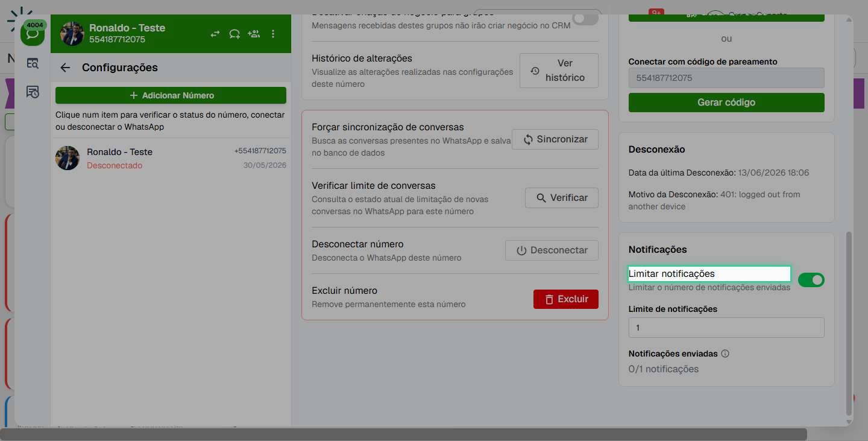
Task: Click the Ronaldo - Teste list avatar
Action: (x=68, y=158)
